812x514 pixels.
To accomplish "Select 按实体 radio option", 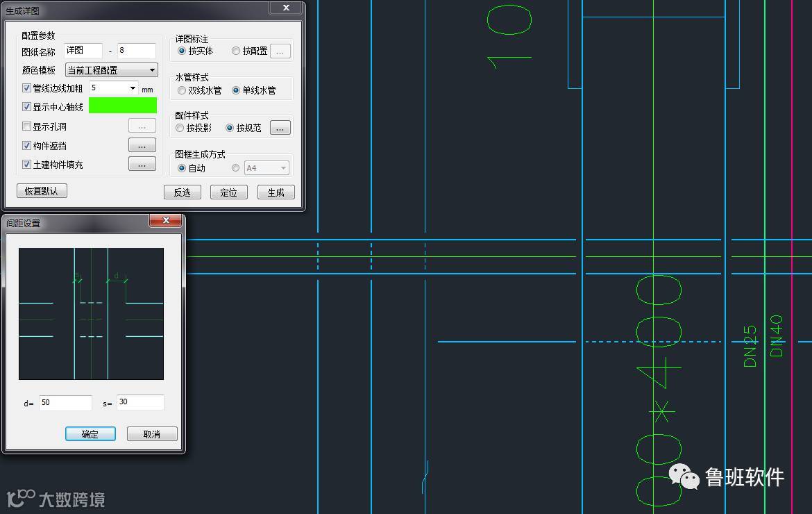I will click(x=182, y=51).
